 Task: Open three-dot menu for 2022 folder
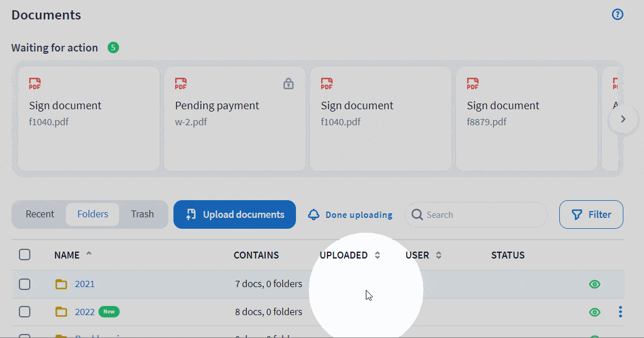620,312
